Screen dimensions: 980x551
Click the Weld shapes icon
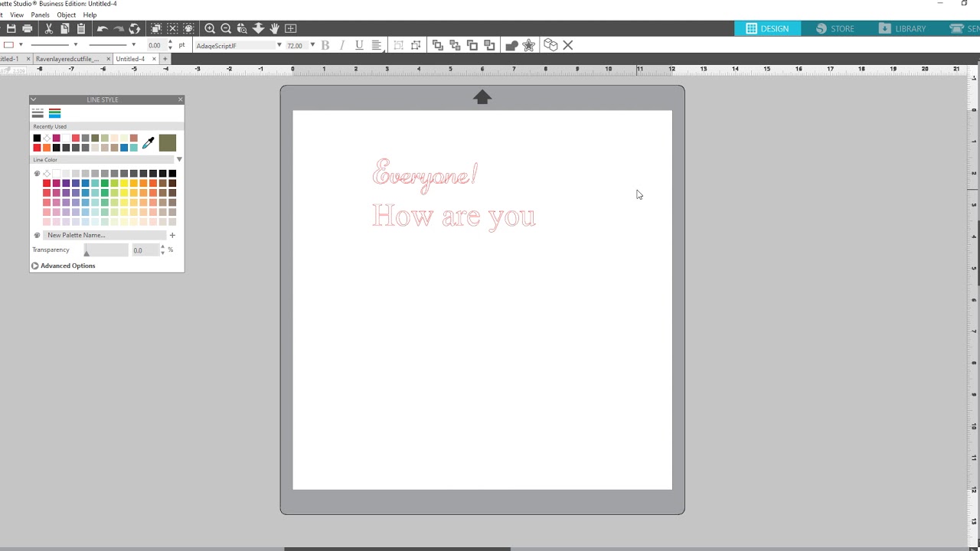[511, 45]
